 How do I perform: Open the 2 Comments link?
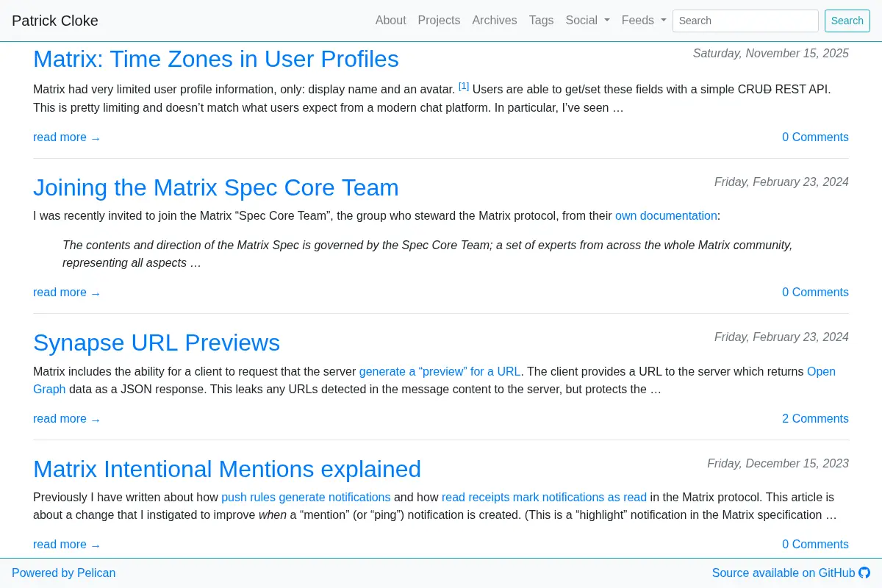pyautogui.click(x=815, y=419)
